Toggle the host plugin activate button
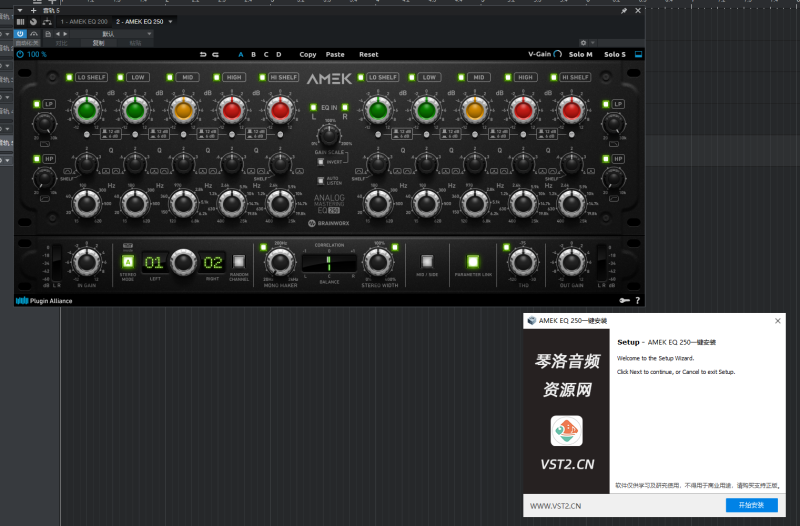Screen dimensions: 800x526 (x=20, y=34)
